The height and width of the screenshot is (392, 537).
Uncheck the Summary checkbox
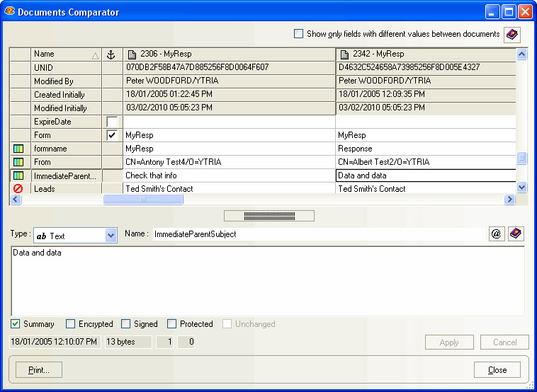[x=16, y=324]
